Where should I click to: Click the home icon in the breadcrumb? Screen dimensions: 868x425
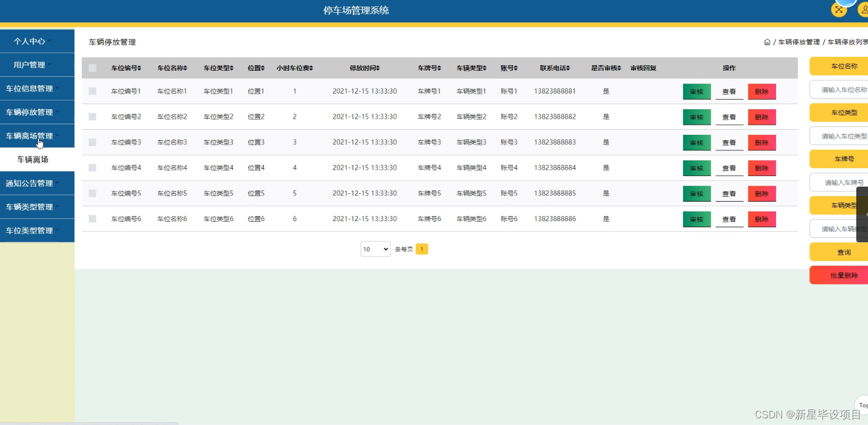(x=767, y=41)
